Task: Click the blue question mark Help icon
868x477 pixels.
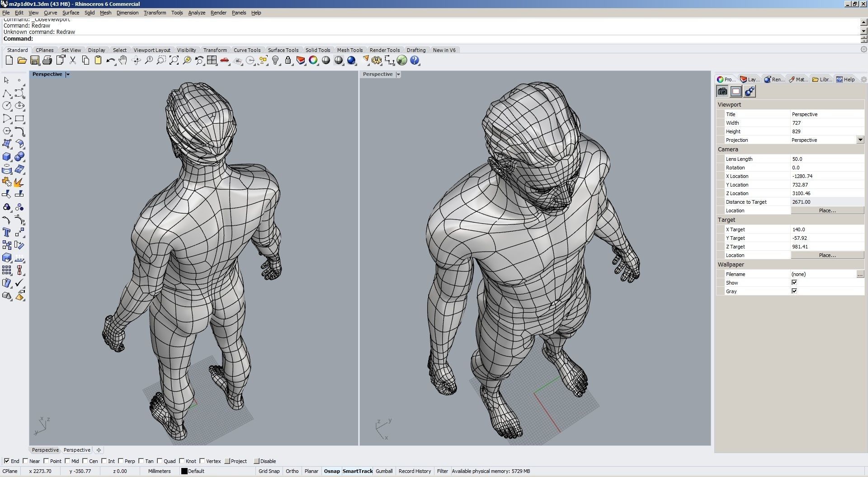Action: tap(415, 60)
